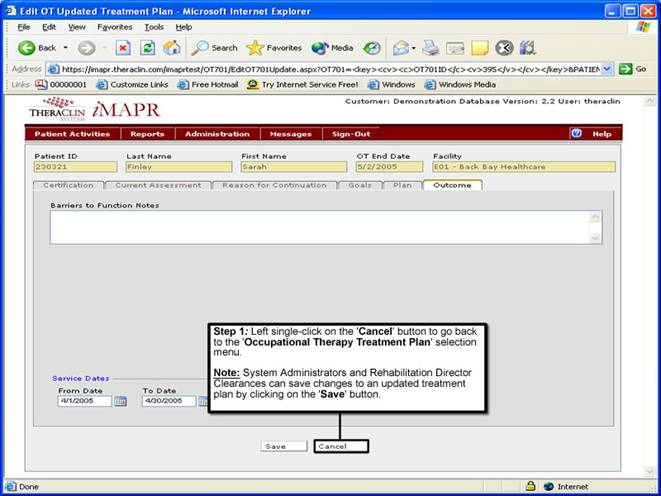Image resolution: width=661 pixels, height=496 pixels.
Task: Click in Barriers to Function Notes box
Action: pyautogui.click(x=319, y=227)
